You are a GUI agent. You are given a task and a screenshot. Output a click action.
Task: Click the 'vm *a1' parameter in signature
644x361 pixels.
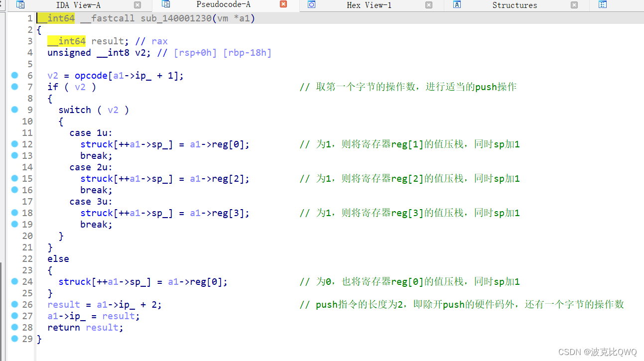pos(235,18)
